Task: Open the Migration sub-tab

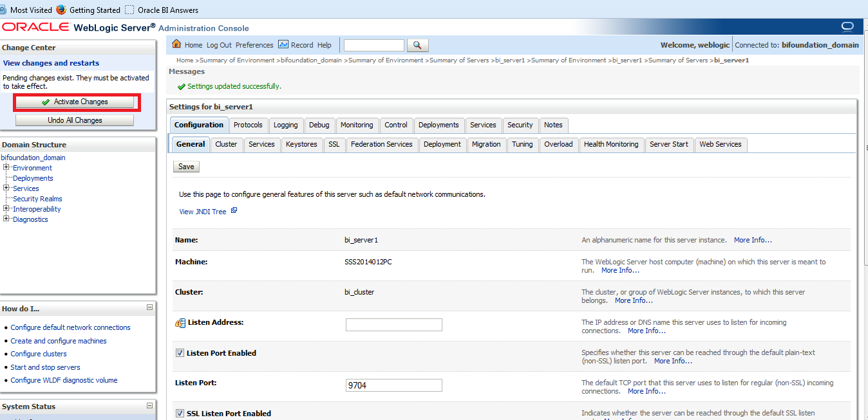Action: [x=486, y=144]
